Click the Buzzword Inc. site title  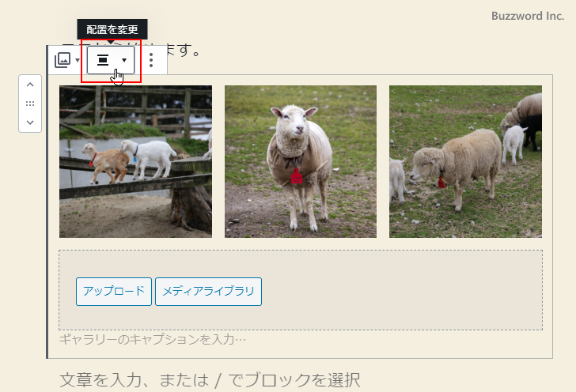tap(528, 16)
